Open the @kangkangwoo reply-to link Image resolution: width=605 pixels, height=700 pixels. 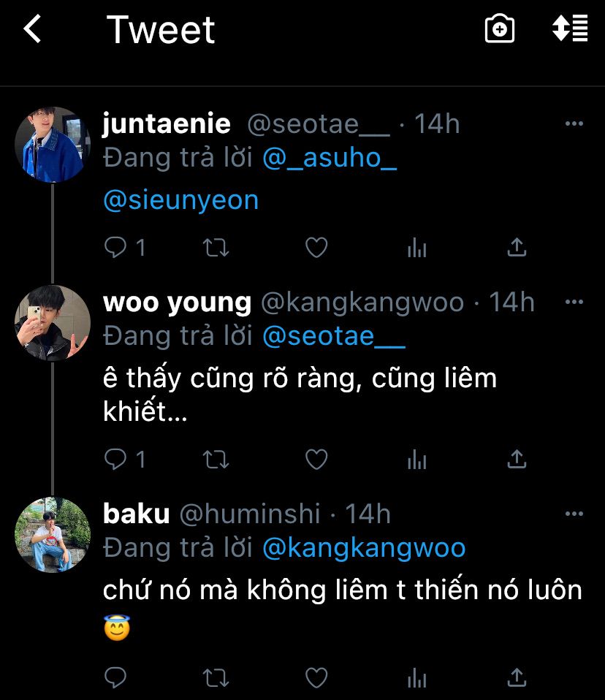pyautogui.click(x=363, y=548)
